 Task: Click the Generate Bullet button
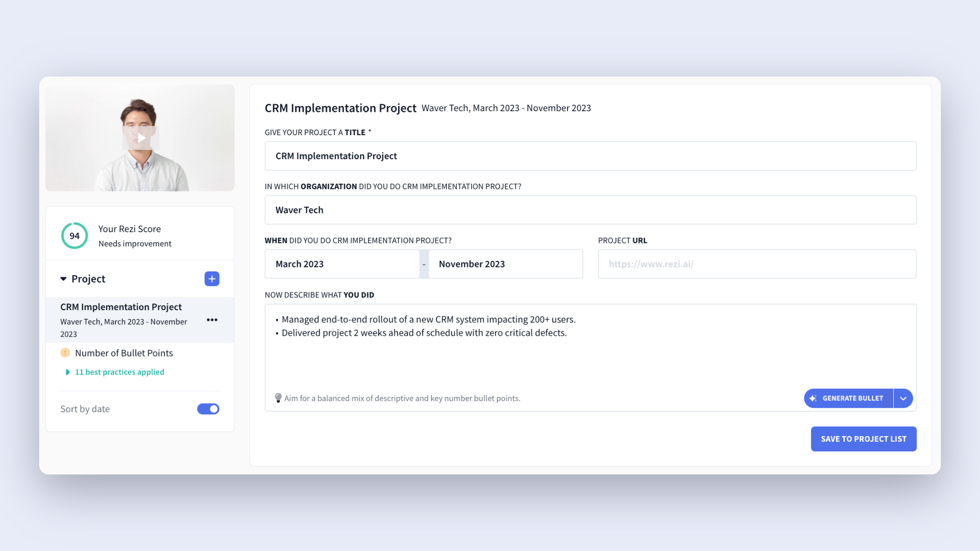click(x=848, y=398)
